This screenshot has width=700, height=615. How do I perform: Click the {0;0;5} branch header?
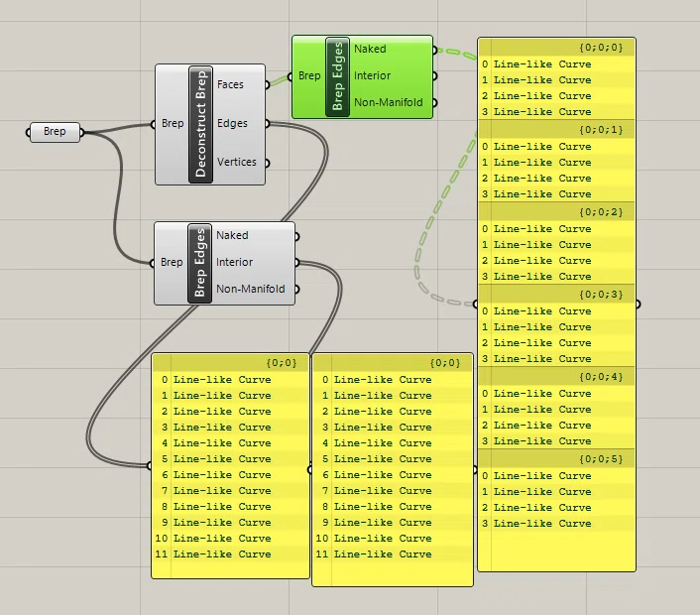coord(556,459)
